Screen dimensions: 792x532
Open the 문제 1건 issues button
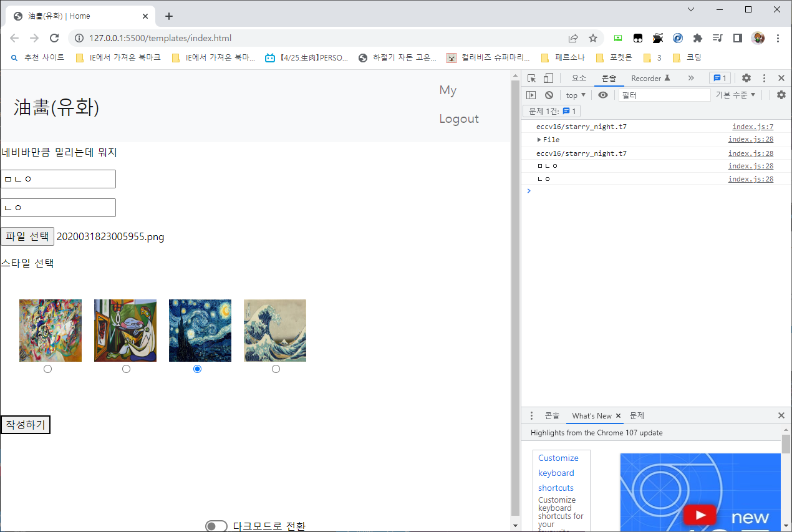[551, 111]
